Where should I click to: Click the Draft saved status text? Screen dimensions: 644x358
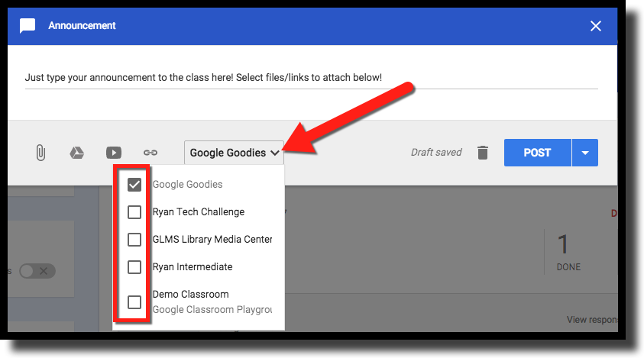[x=436, y=153]
